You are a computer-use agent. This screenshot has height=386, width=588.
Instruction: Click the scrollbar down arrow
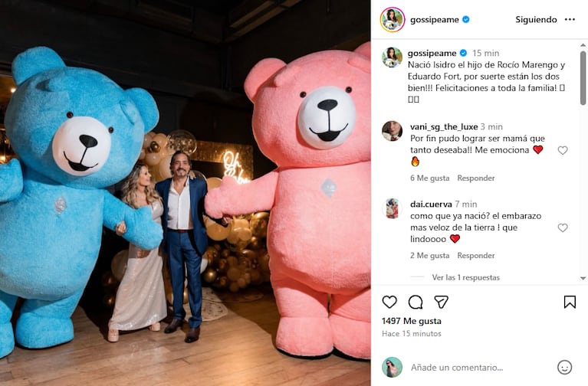click(x=583, y=278)
